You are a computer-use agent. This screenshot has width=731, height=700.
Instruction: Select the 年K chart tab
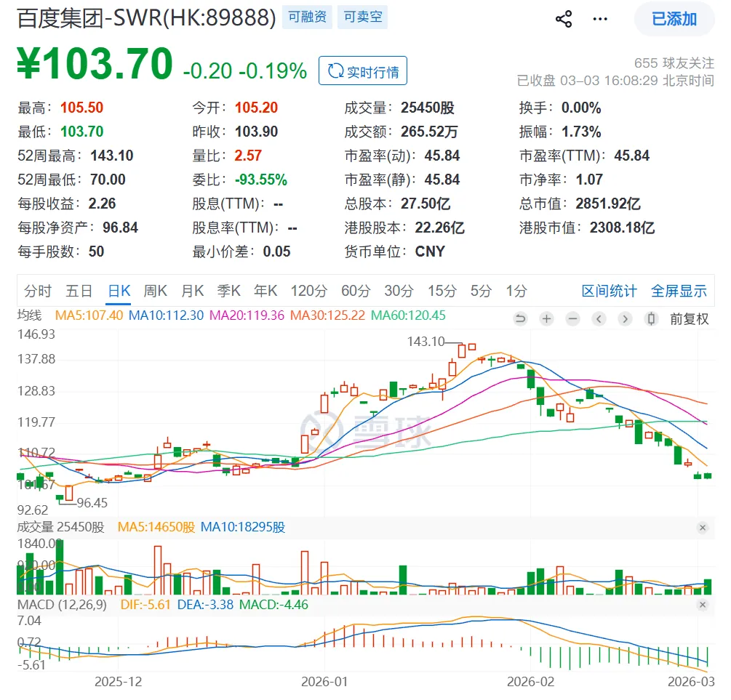pyautogui.click(x=265, y=291)
